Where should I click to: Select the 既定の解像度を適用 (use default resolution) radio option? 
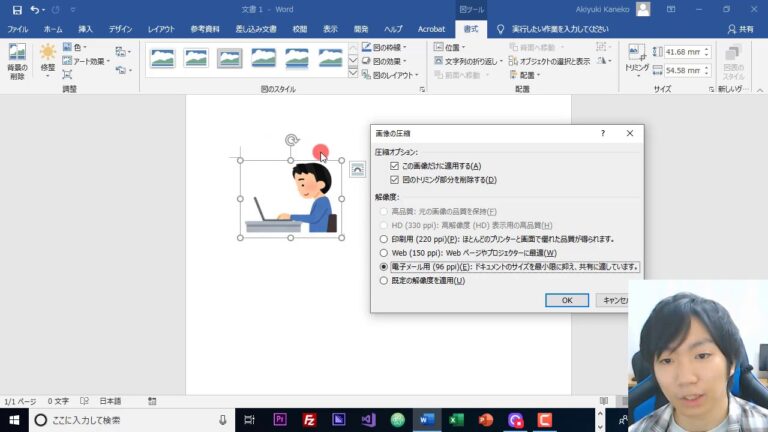(384, 281)
